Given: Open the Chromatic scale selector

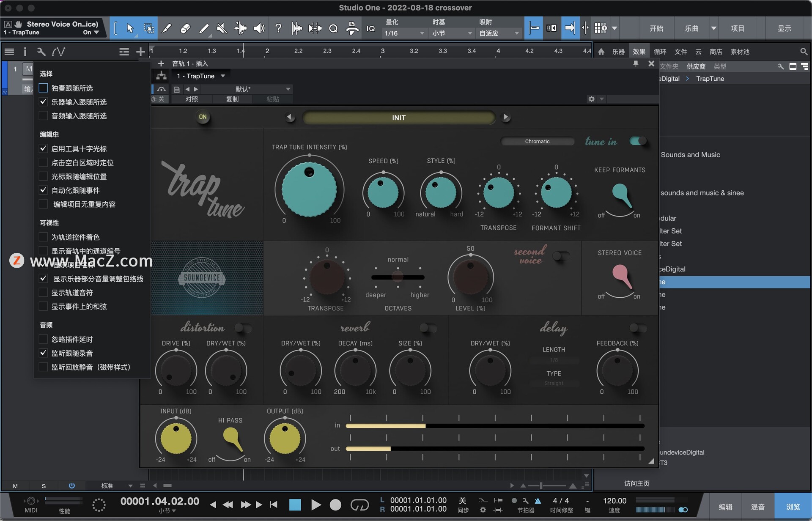Looking at the screenshot, I should 537,141.
